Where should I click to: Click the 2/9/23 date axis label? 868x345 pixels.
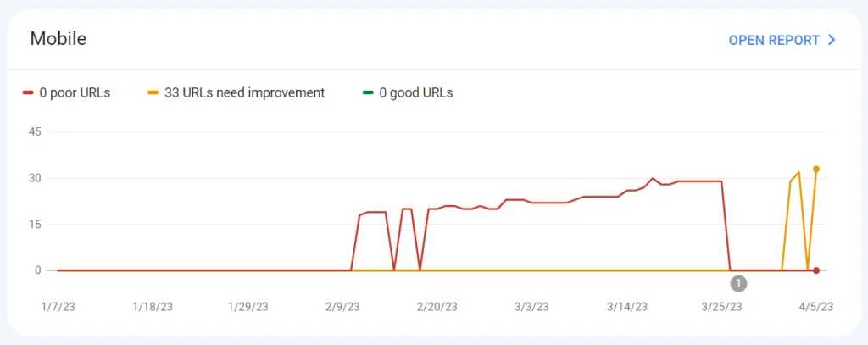point(343,306)
